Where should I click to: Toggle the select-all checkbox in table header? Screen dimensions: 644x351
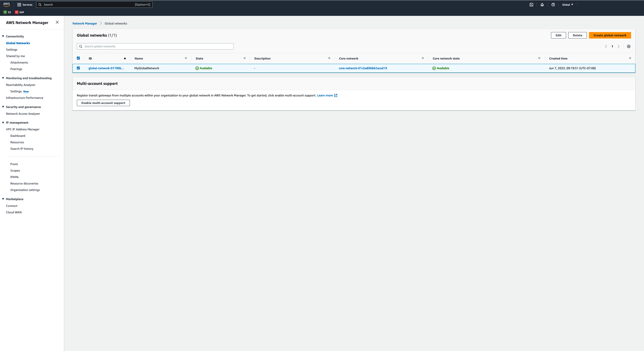78,58
